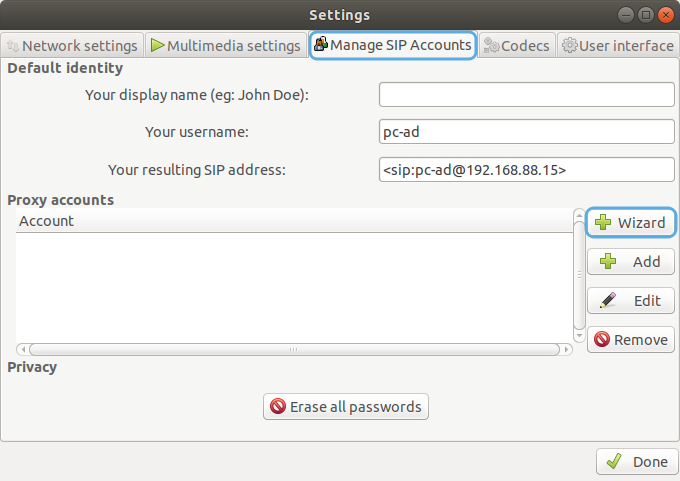
Task: Close the Settings window
Action: click(665, 15)
